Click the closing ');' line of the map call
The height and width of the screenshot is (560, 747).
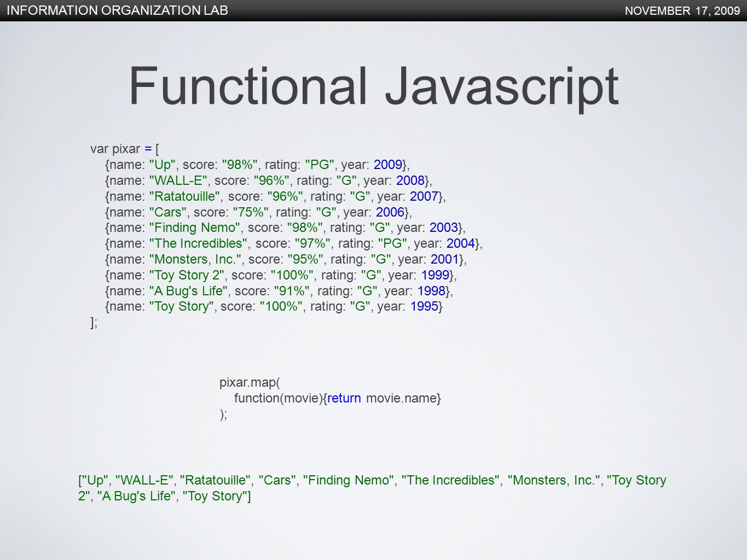[x=223, y=414]
